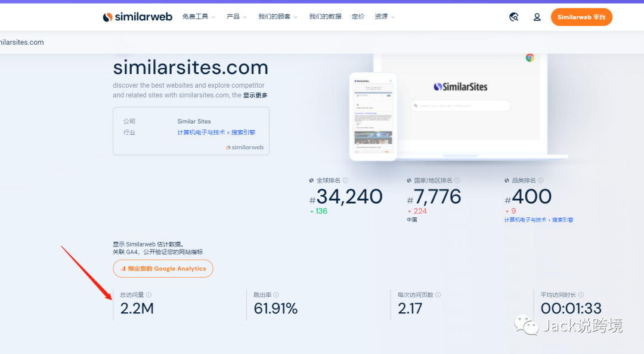Screen dimensions: 644x354
Task: Show info tooltip for 每次访问页数
Action: pyautogui.click(x=438, y=295)
